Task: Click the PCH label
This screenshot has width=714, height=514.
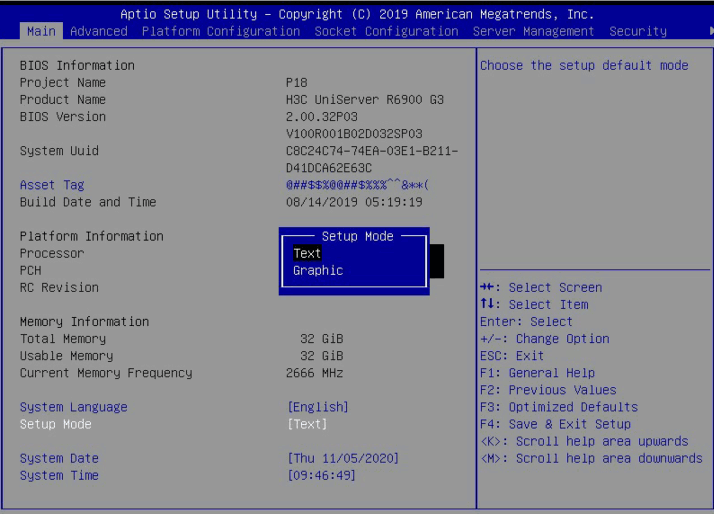Action: [x=31, y=270]
